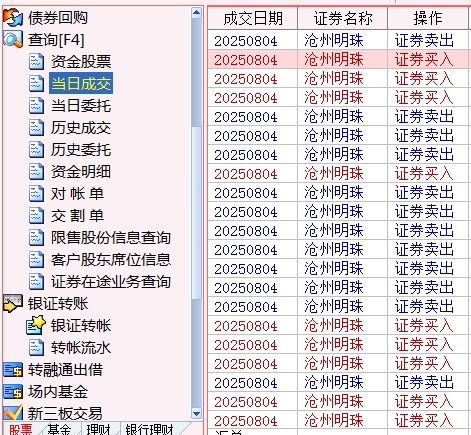Click the document icon beside 限售股份信息查询
Viewport: 471px width, 435px height.
36,237
